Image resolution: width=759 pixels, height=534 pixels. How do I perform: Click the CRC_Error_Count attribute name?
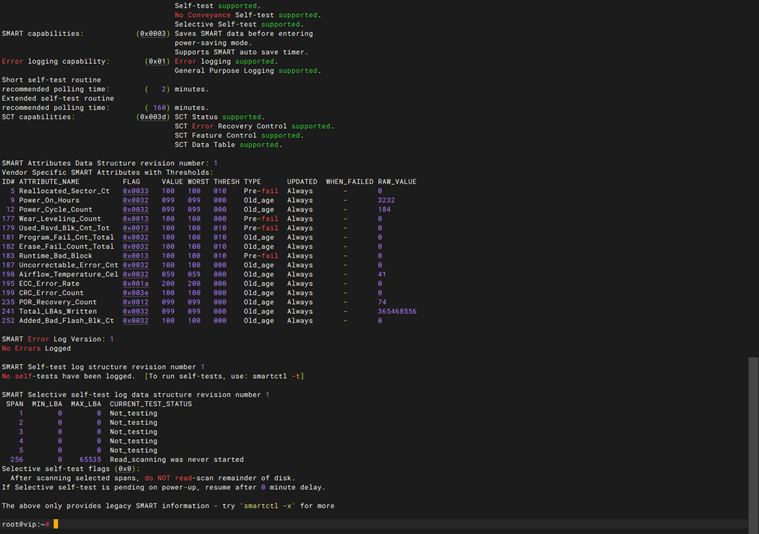click(51, 293)
